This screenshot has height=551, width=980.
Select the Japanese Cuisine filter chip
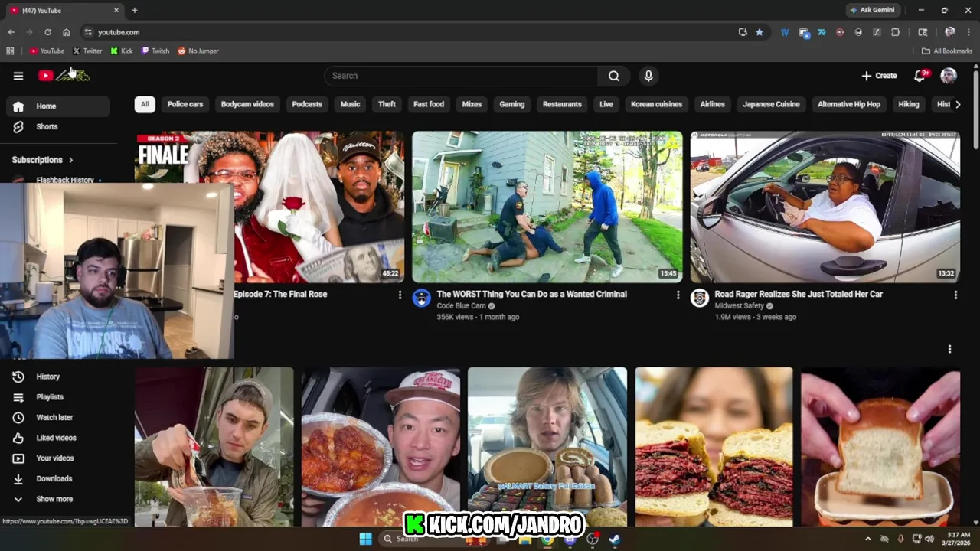771,104
